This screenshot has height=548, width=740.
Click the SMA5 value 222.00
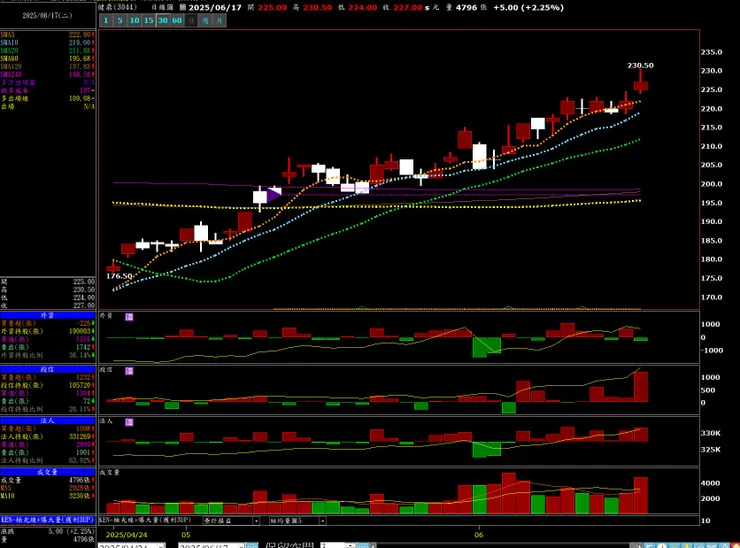(79, 35)
